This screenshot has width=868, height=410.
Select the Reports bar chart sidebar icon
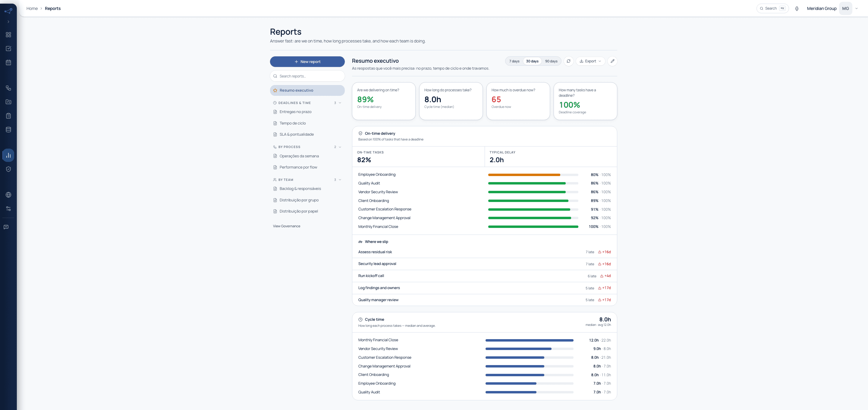(8, 155)
